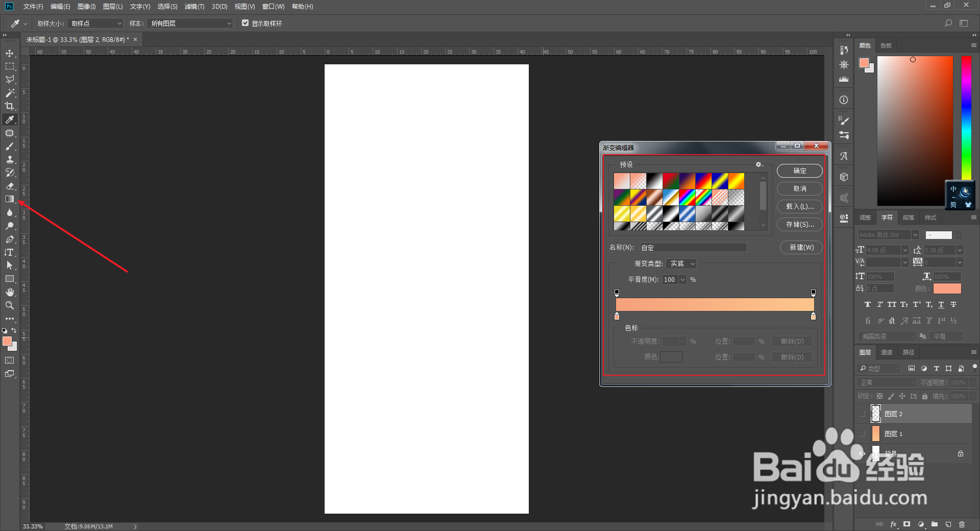Open the search icon in options bar
980x531 pixels.
tap(948, 23)
